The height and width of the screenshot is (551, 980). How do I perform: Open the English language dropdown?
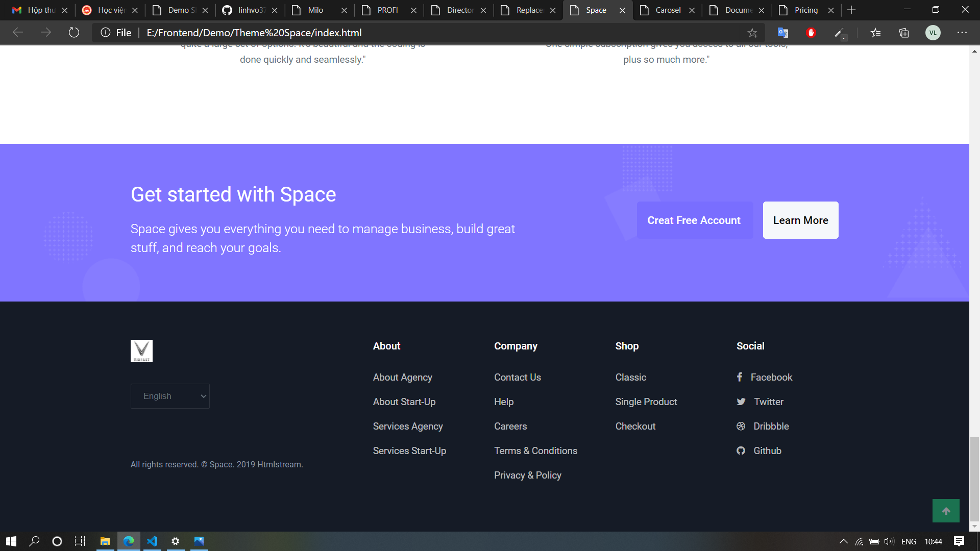pyautogui.click(x=170, y=396)
